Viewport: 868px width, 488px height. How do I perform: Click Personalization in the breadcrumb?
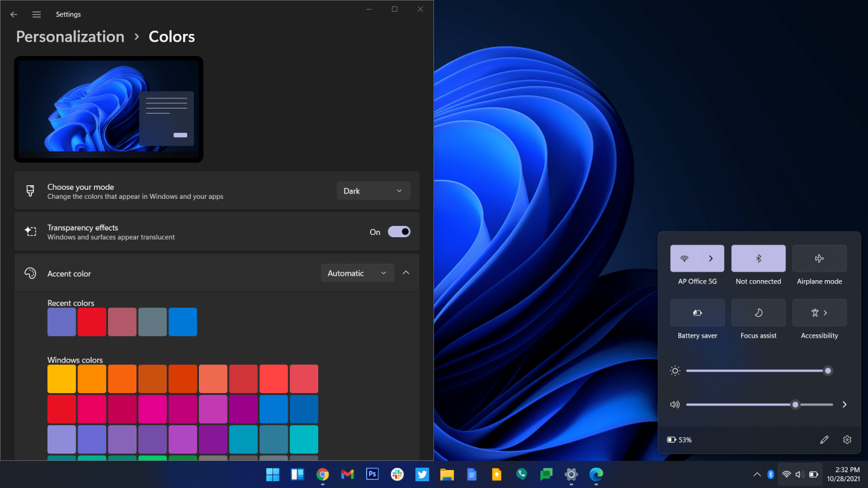pyautogui.click(x=70, y=36)
